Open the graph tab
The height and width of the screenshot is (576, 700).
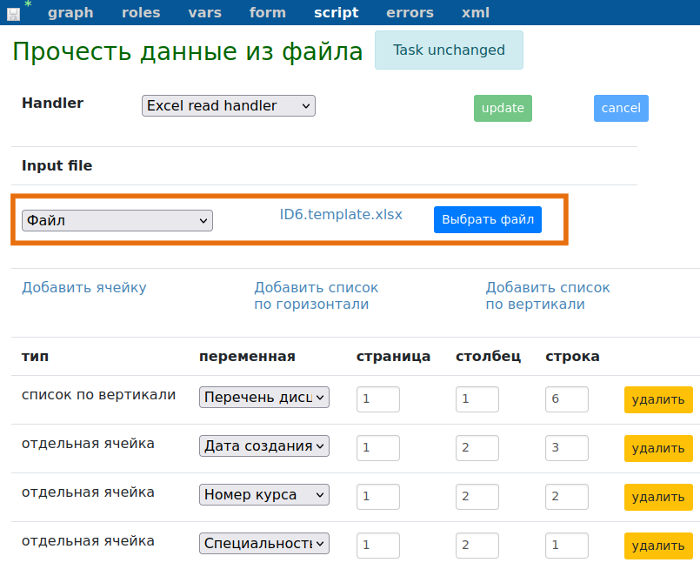tap(70, 13)
